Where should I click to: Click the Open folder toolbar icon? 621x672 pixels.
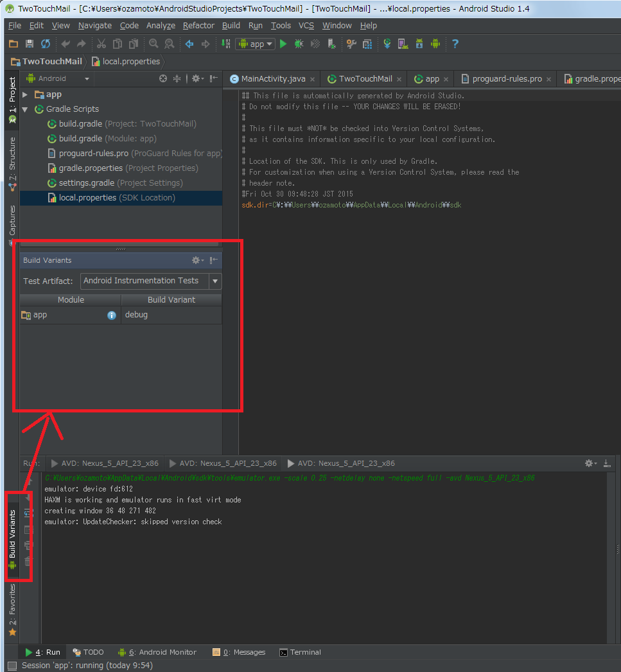13,44
